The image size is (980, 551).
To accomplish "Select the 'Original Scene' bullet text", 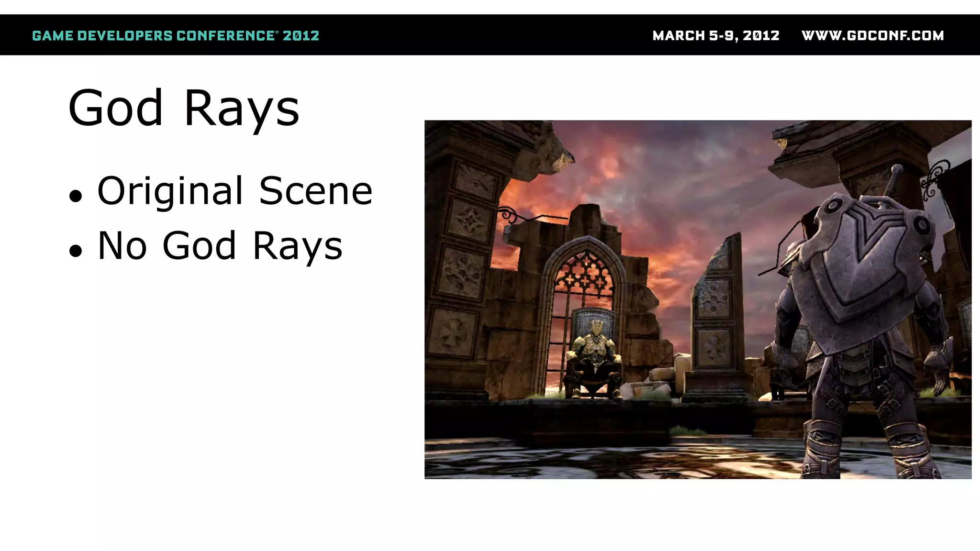I will [x=234, y=191].
